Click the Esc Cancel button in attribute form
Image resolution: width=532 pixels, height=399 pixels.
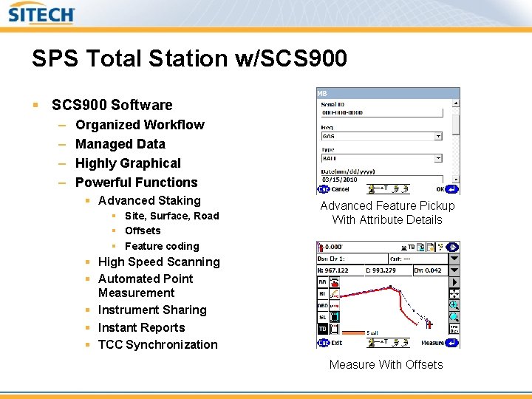[333, 189]
